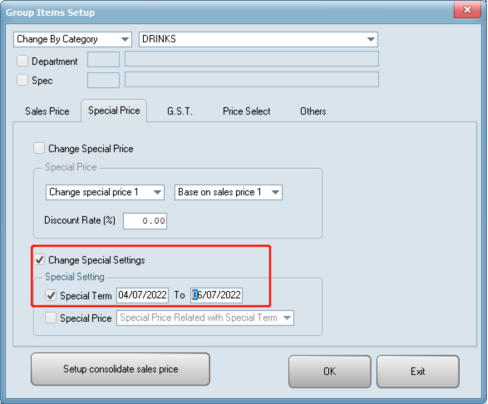Switch to the Sales Price tab
The width and height of the screenshot is (488, 404).
pyautogui.click(x=47, y=111)
